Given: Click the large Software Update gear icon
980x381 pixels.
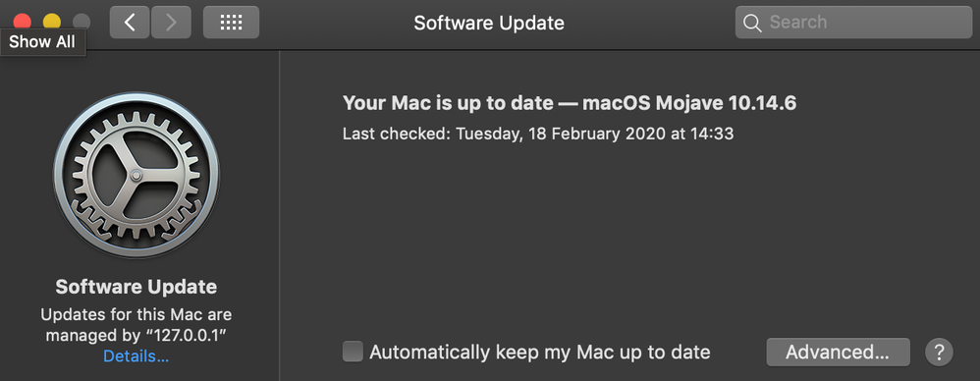Looking at the screenshot, I should point(136,176).
